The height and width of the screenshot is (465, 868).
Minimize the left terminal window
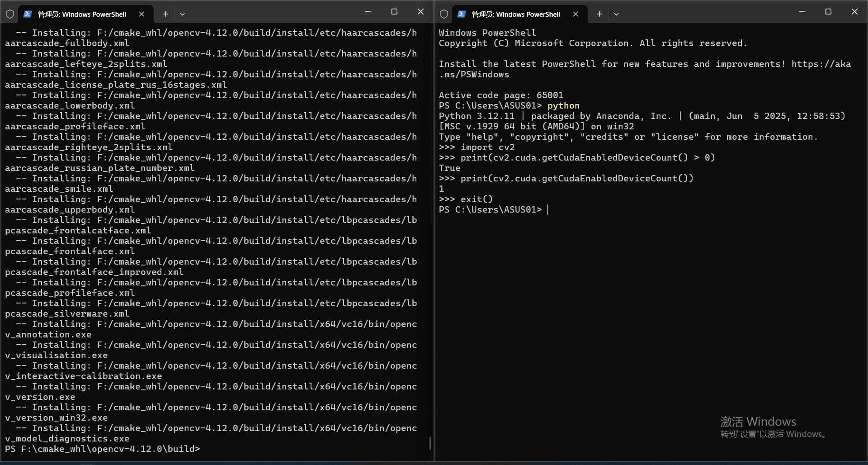(368, 11)
